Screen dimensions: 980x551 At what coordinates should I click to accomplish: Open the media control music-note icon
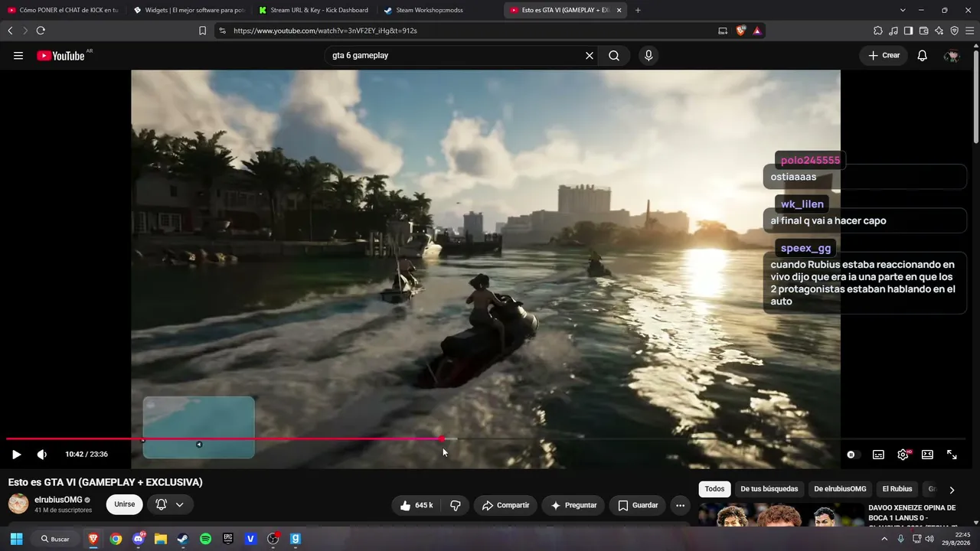pos(893,31)
